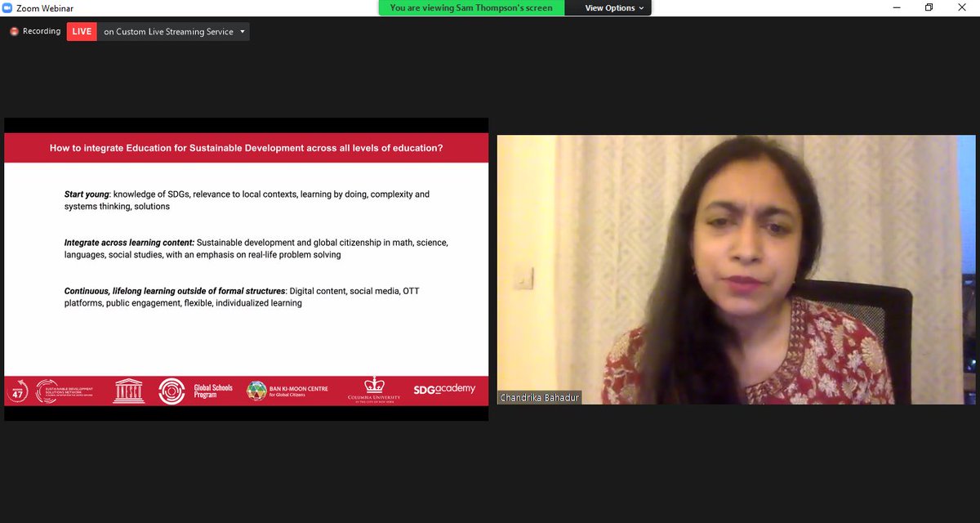
Task: Click the red Recording indicator dot
Action: click(x=13, y=31)
